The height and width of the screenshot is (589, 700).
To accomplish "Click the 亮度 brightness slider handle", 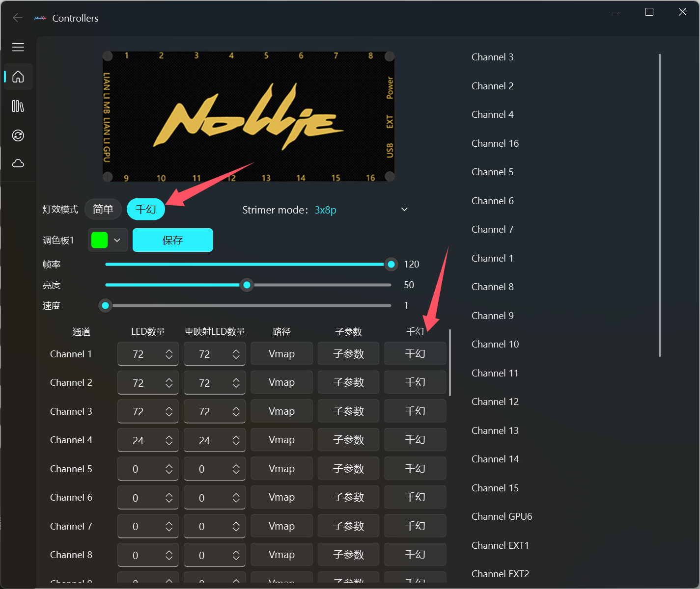I will pos(247,285).
